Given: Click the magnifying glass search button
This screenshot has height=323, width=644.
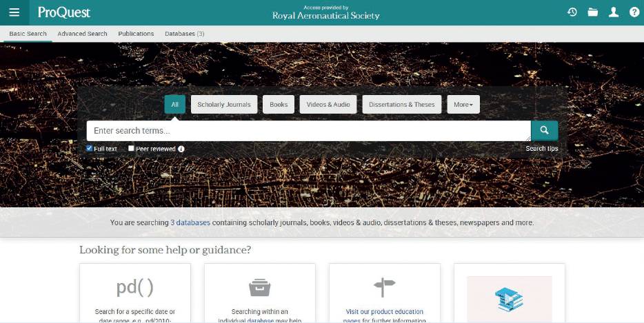Looking at the screenshot, I should (x=544, y=131).
